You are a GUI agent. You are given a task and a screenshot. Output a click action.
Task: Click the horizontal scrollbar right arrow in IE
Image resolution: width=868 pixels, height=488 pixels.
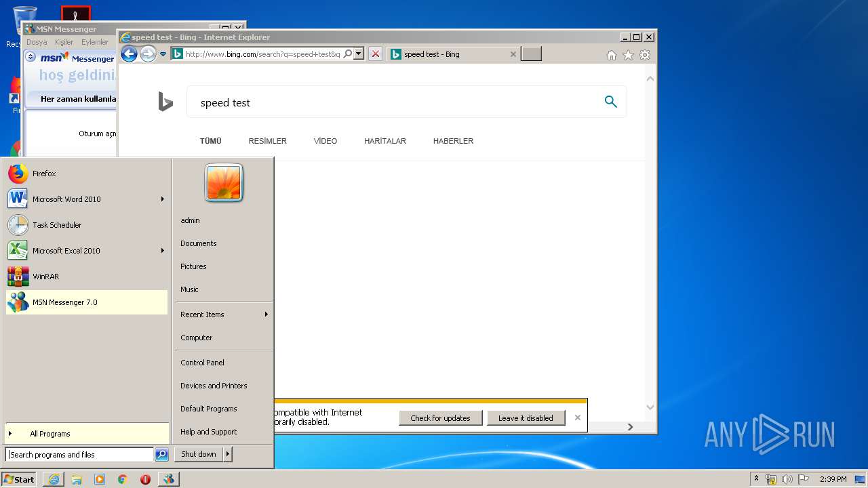(630, 426)
